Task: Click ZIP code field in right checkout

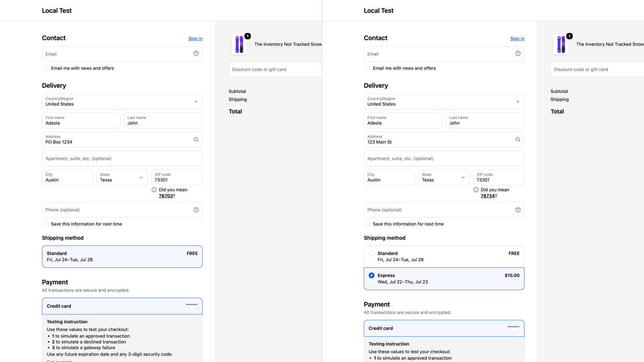Action: 499,177
